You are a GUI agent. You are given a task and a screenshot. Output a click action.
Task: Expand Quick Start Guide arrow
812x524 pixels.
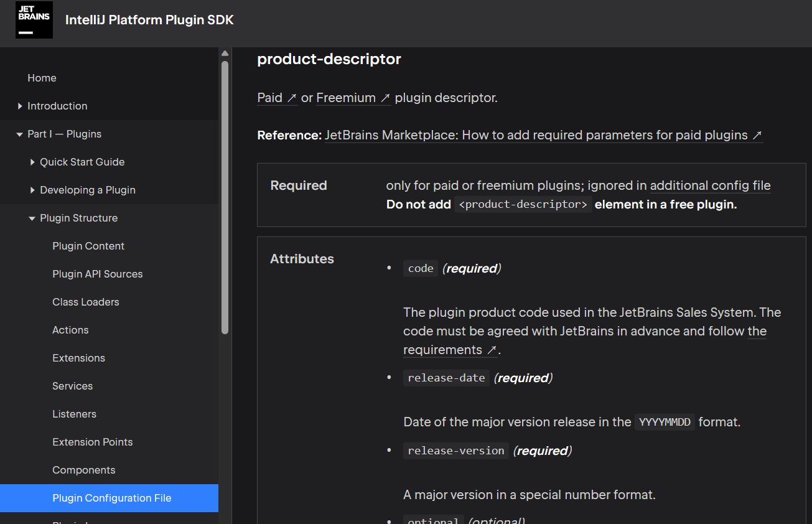[32, 162]
